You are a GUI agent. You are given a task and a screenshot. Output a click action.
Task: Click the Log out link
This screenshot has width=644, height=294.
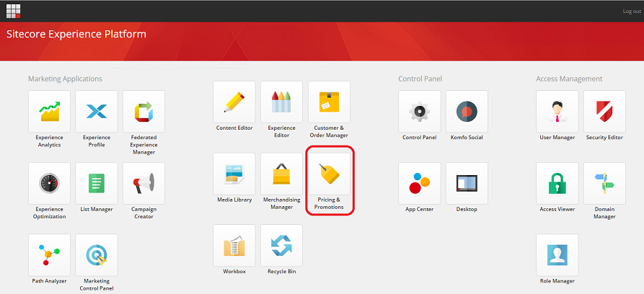pyautogui.click(x=631, y=12)
